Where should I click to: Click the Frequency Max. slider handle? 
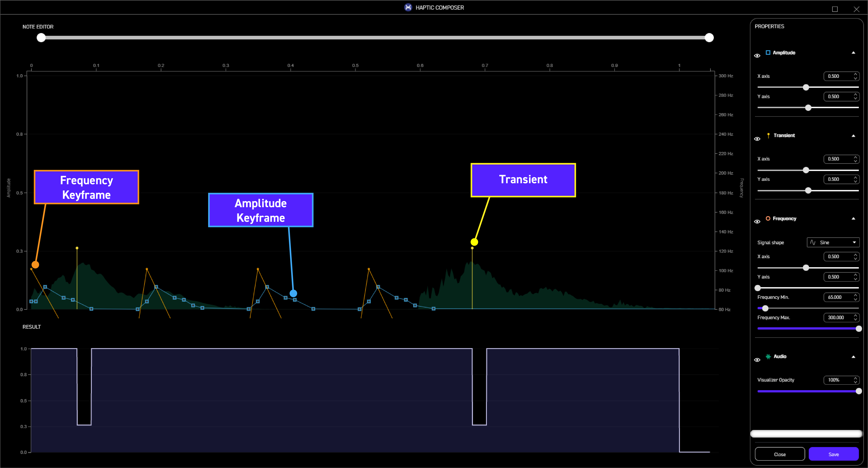(859, 329)
